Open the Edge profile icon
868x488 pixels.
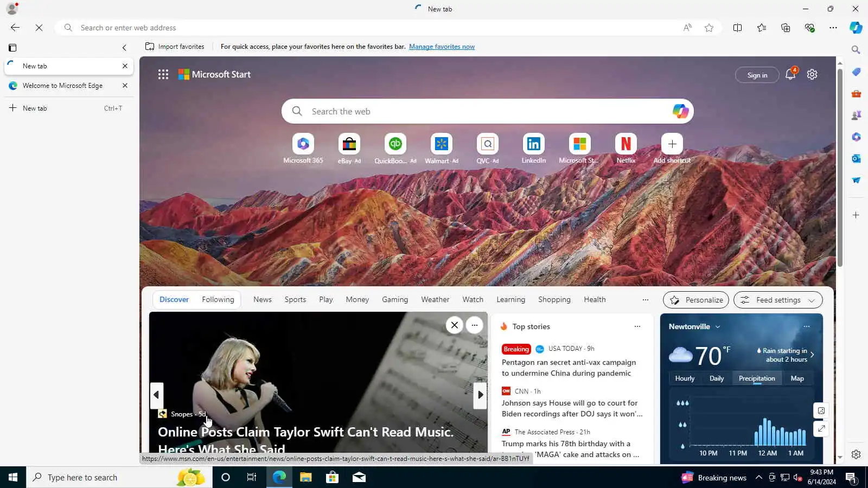click(x=12, y=9)
